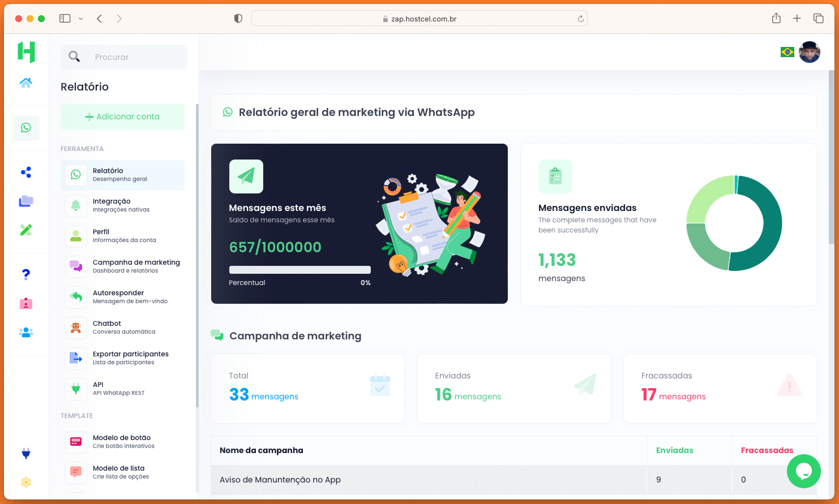Click the Total 33 mensagens card
The height and width of the screenshot is (504, 839).
(308, 389)
